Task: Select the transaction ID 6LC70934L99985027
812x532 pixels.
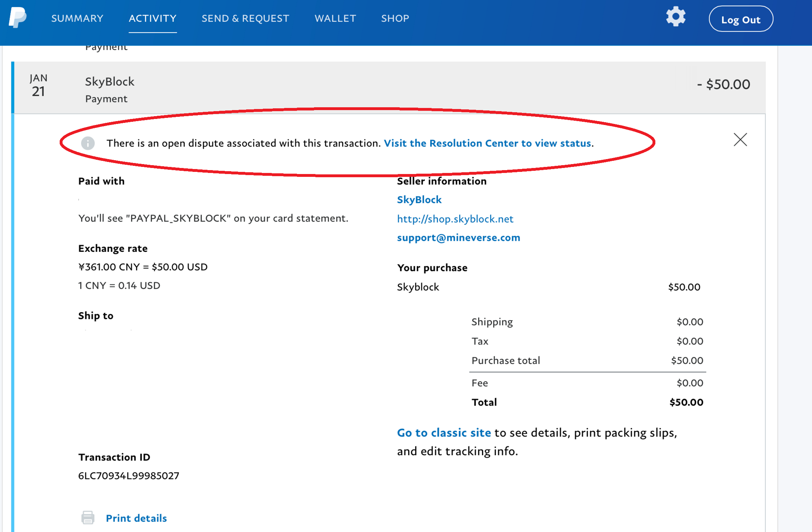Action: [129, 476]
